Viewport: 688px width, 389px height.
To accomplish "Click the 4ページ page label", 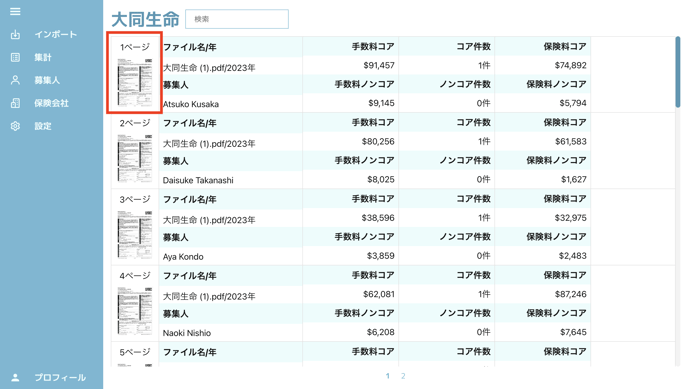I will 135,276.
